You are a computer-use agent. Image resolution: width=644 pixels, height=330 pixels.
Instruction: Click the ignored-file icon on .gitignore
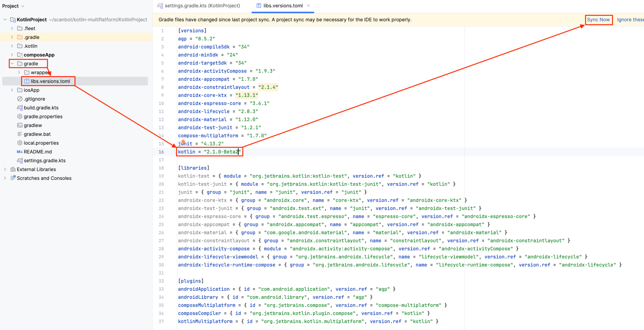(x=19, y=99)
